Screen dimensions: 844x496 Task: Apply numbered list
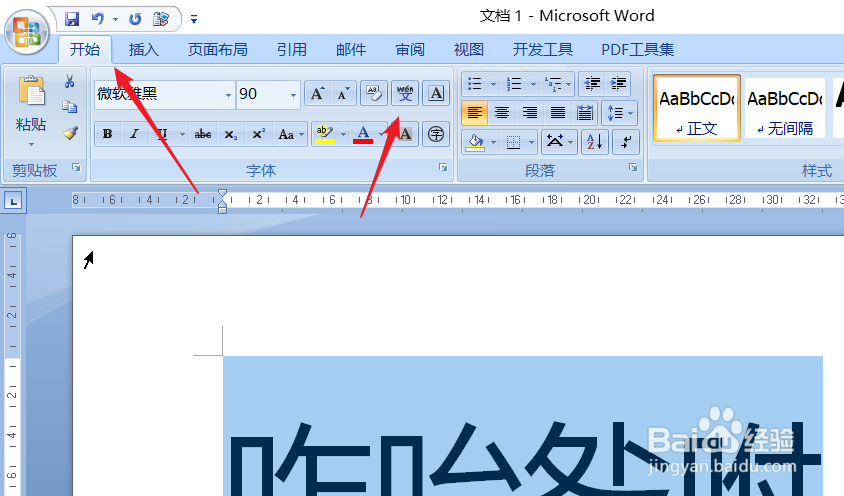click(514, 83)
